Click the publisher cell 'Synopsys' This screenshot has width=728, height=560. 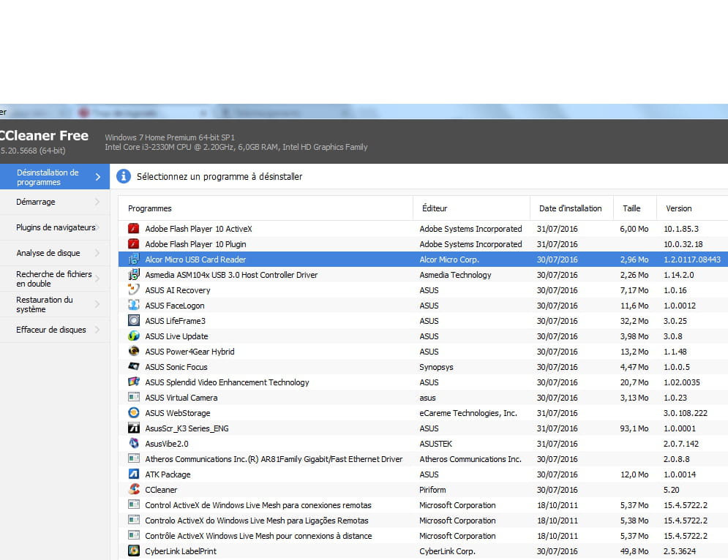[436, 367]
